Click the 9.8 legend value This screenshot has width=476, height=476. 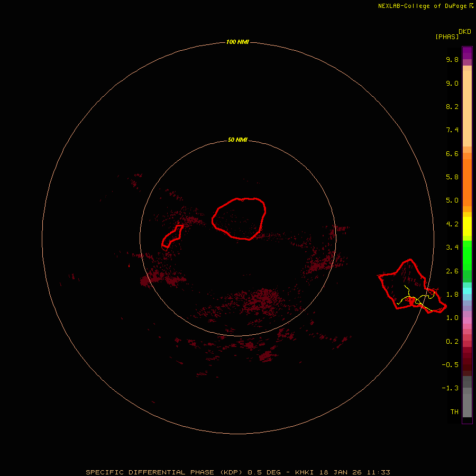point(452,59)
